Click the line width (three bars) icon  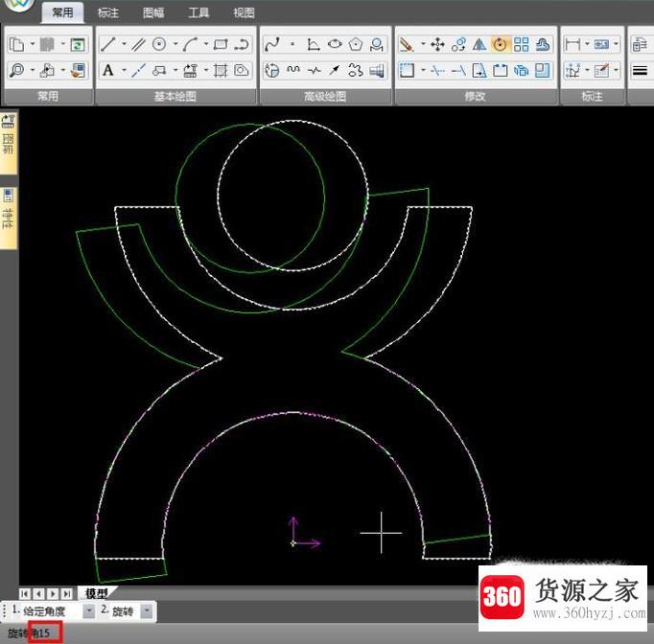click(x=640, y=70)
